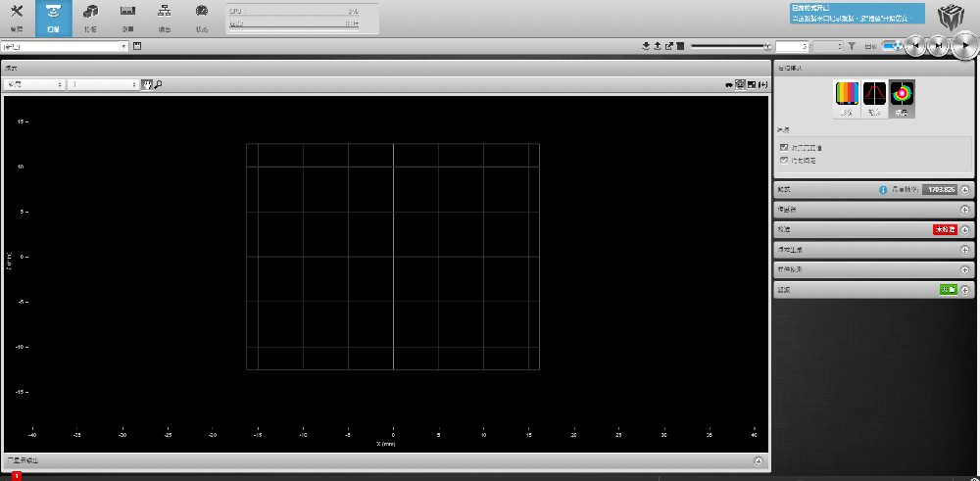
Task: Click the split-square viewer icon left of the bracket icon
Action: (x=752, y=85)
